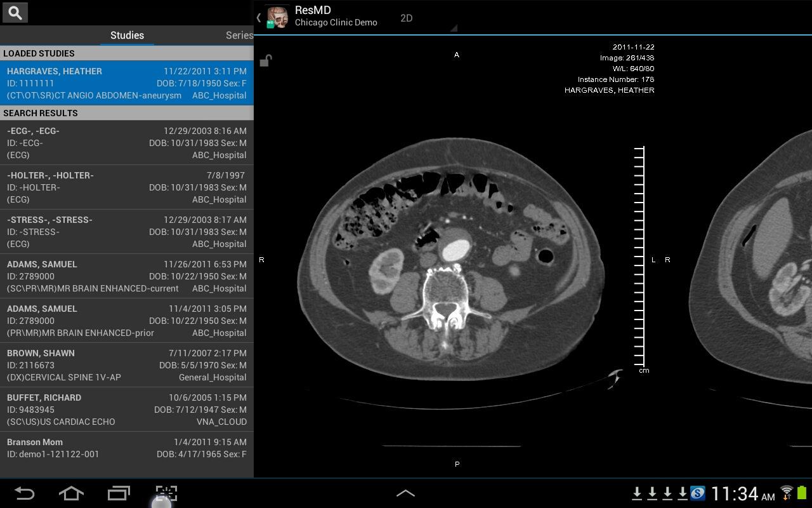This screenshot has width=812, height=508.
Task: Open the 2D view mode dropdown
Action: click(427, 18)
